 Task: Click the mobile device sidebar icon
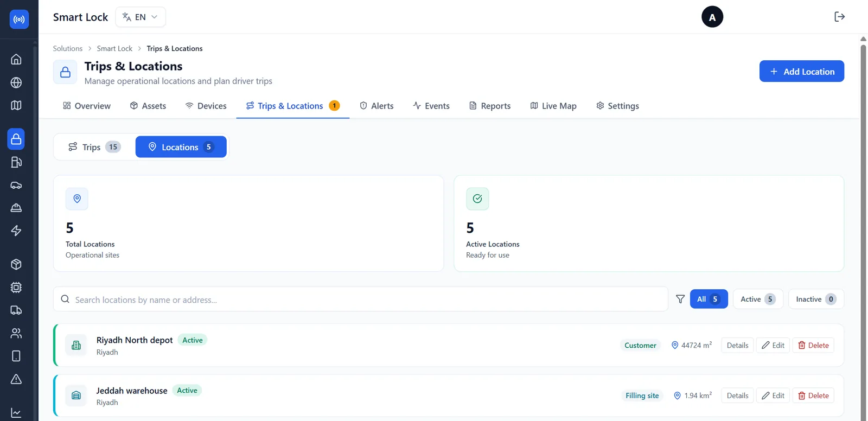[16, 356]
